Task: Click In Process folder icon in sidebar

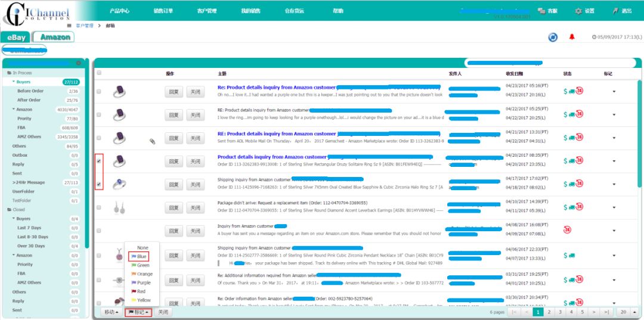Action: click(x=9, y=73)
